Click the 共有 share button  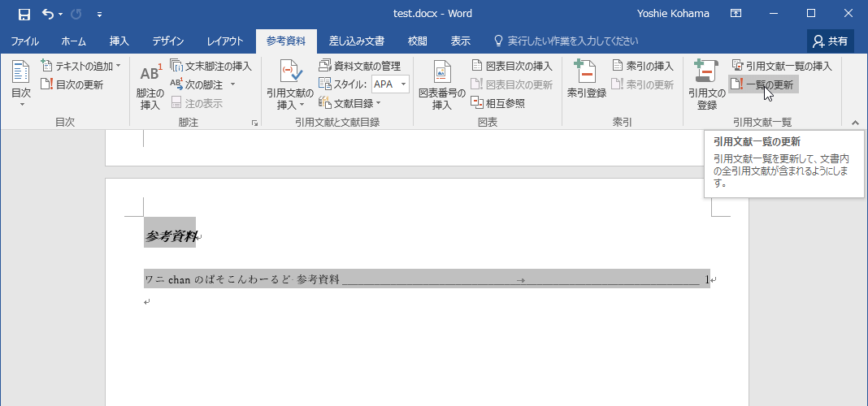tap(831, 41)
